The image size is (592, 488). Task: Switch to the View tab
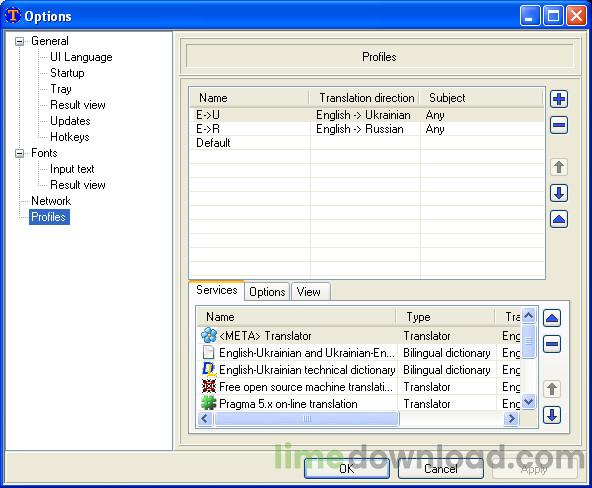(x=308, y=292)
